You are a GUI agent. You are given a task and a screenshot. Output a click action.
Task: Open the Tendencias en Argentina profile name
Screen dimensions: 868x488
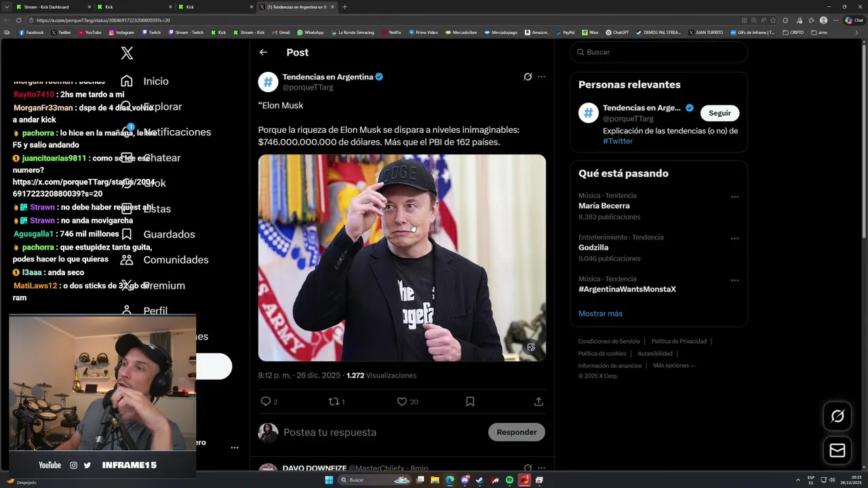point(328,77)
